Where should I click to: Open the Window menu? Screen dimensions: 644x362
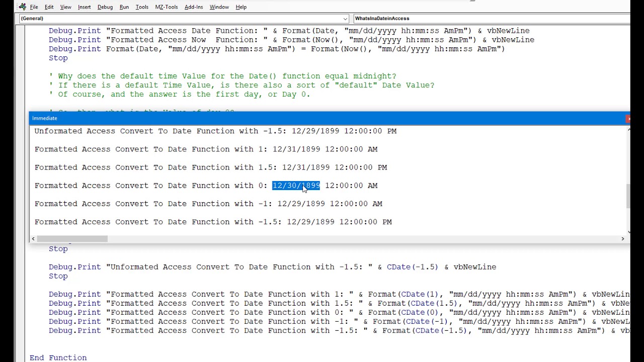219,7
